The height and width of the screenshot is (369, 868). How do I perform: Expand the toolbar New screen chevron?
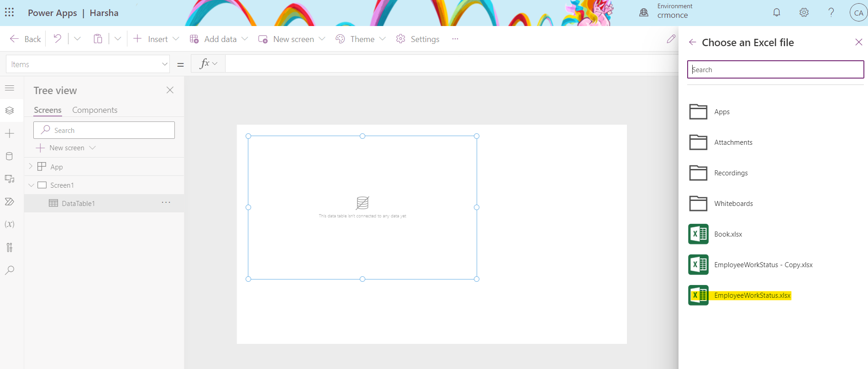pyautogui.click(x=322, y=39)
